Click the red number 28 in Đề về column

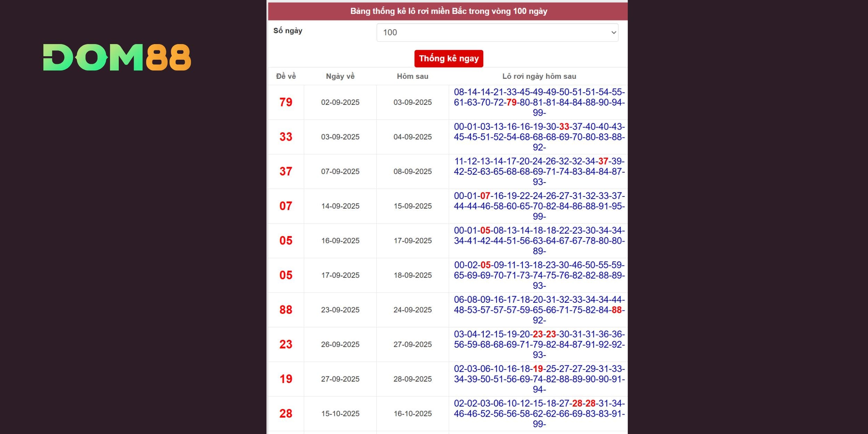[286, 414]
